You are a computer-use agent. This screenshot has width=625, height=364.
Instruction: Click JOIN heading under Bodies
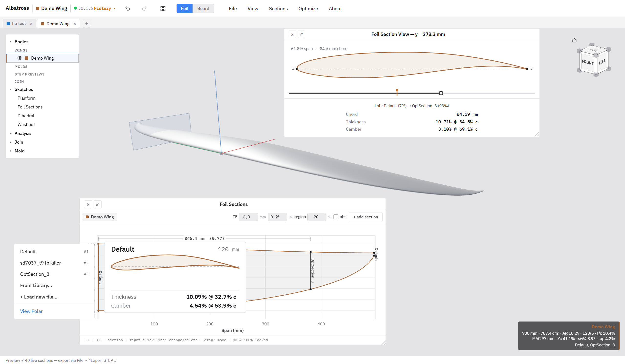[x=19, y=82]
